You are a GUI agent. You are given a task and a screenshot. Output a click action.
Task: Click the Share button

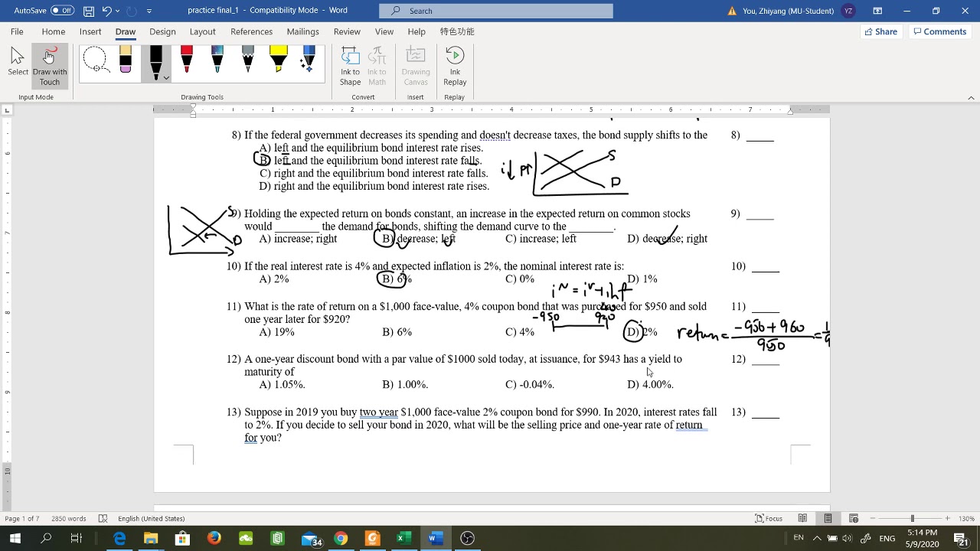point(880,31)
